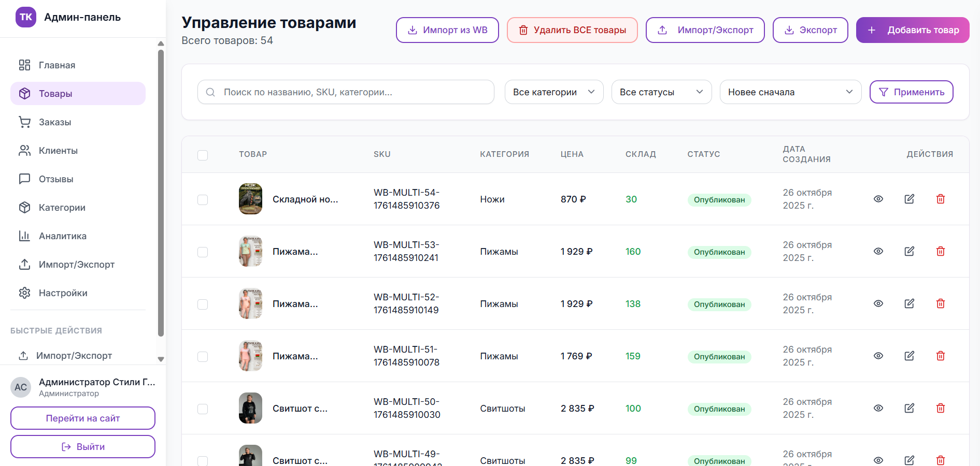Click the sidebar vertical scrollbar
This screenshot has height=466, width=980.
click(x=161, y=192)
